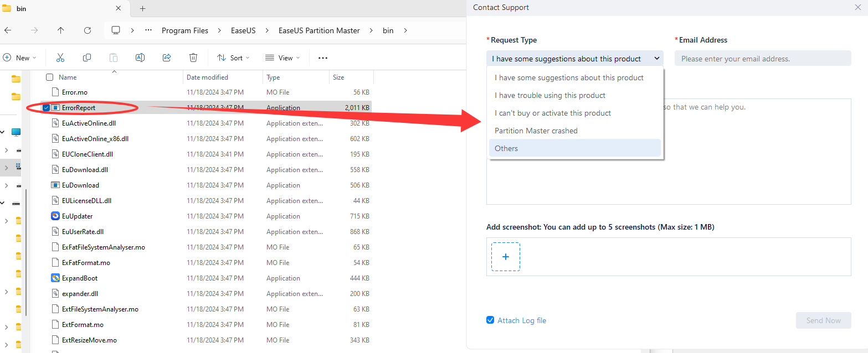This screenshot has width=868, height=353.
Task: Choose 'Partition Master crashed' request type
Action: 575,131
